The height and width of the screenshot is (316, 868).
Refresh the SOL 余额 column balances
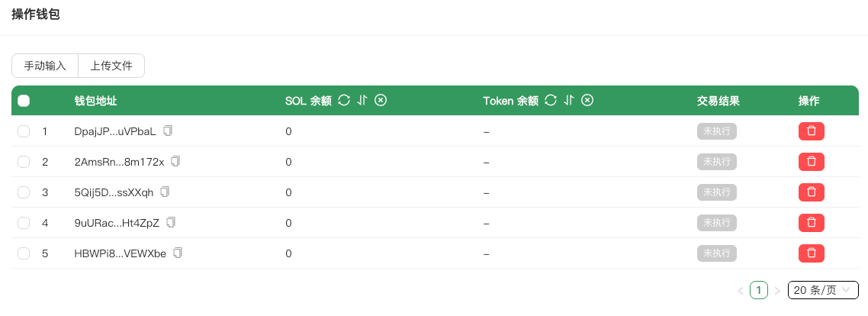click(344, 101)
